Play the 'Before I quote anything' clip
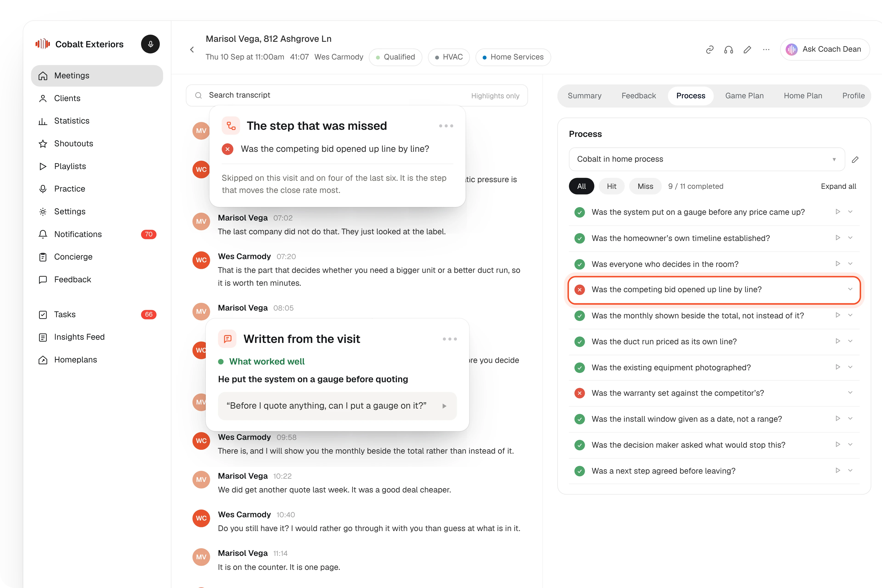The image size is (882, 588). pos(444,406)
